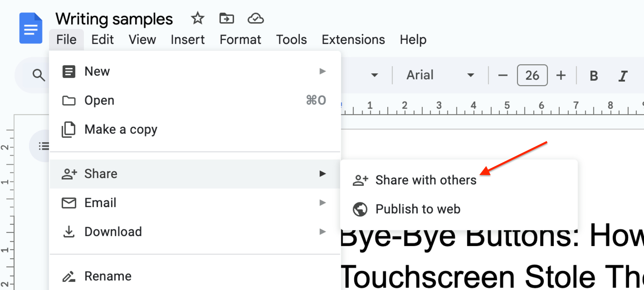The width and height of the screenshot is (644, 290).
Task: Click the New document icon
Action: [69, 71]
